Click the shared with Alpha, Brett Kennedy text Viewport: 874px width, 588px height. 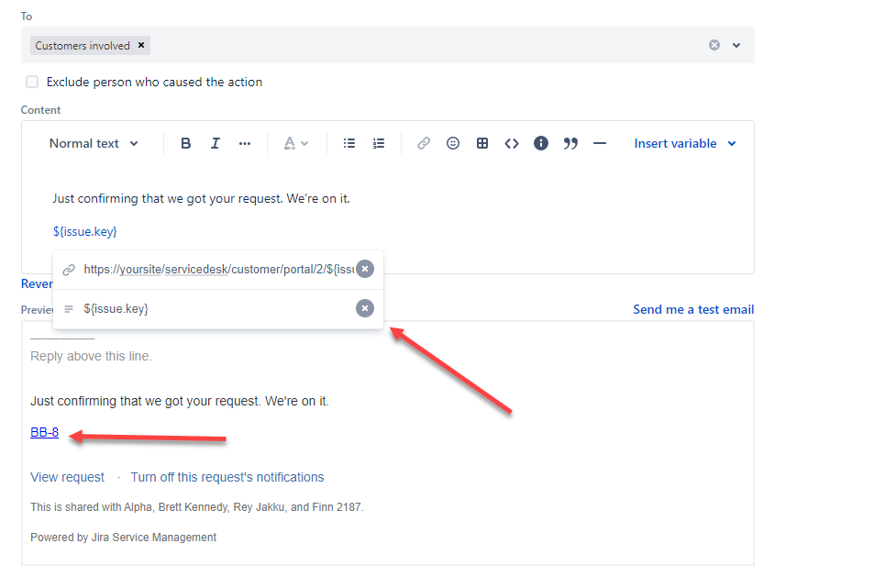[x=197, y=507]
